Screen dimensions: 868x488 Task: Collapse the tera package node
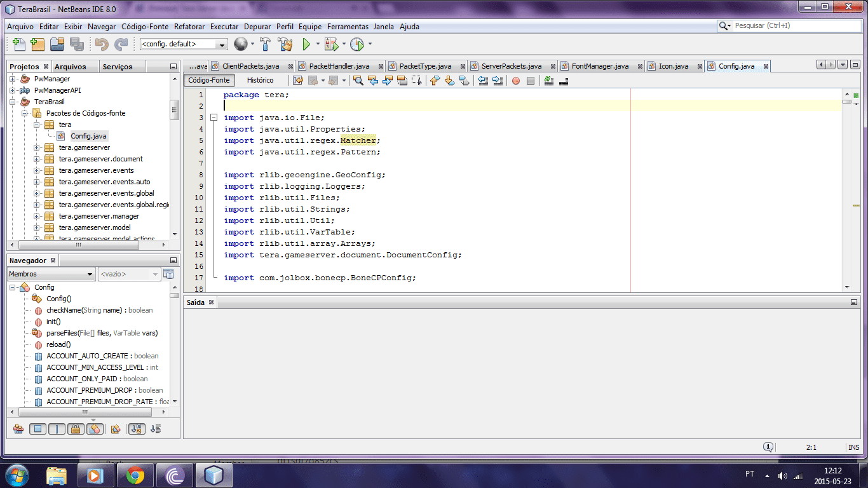(x=37, y=125)
